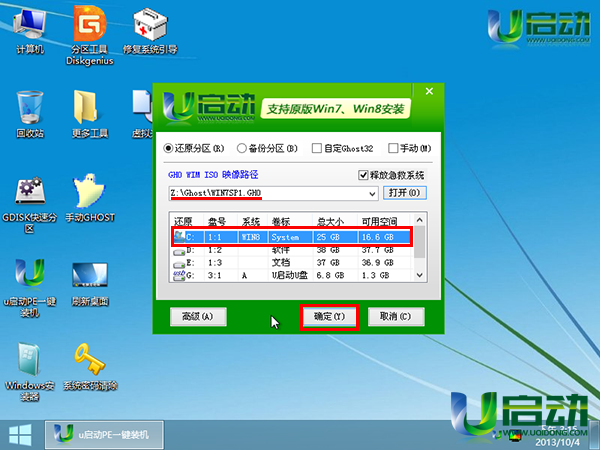Close the u启动 installer dialog

(429, 91)
